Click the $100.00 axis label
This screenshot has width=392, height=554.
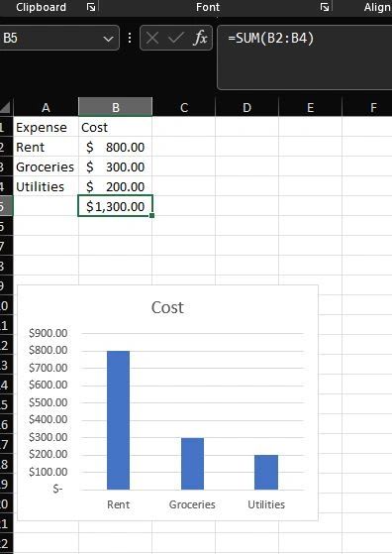pyautogui.click(x=48, y=472)
